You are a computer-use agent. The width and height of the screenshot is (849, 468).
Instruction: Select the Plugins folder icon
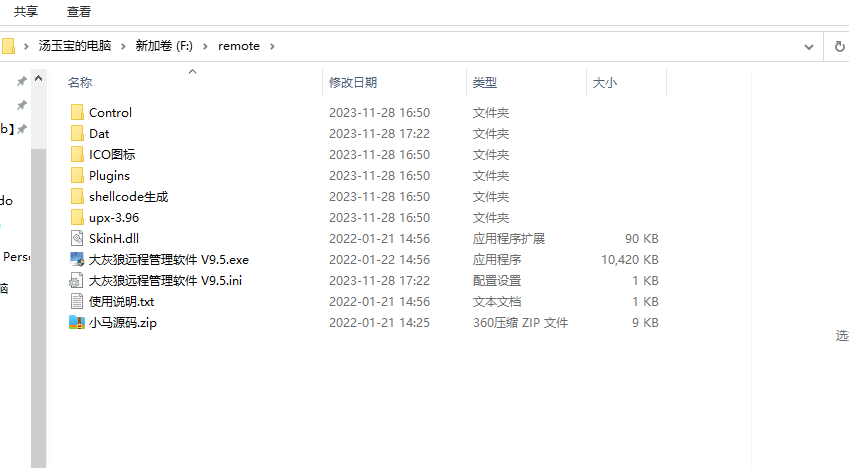77,176
